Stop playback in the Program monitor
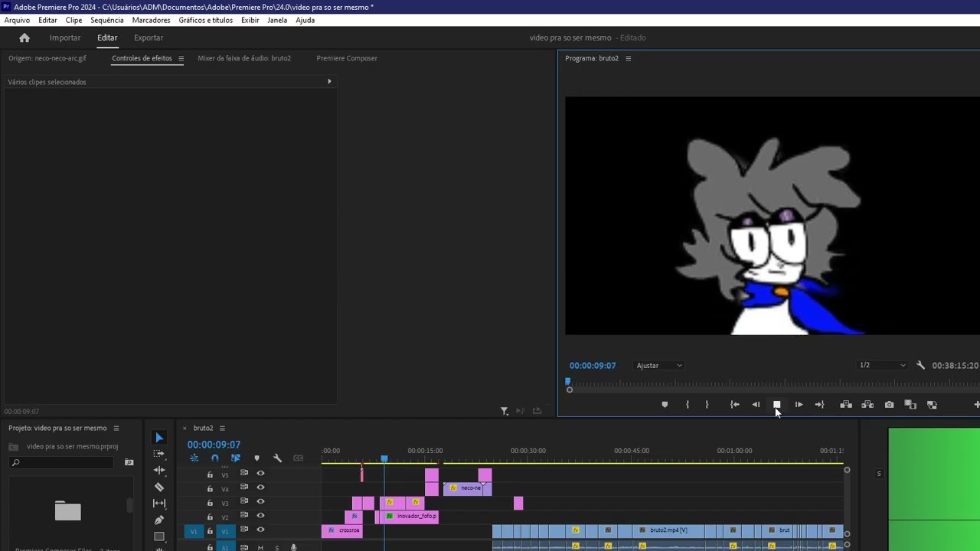The width and height of the screenshot is (980, 551). click(x=776, y=405)
